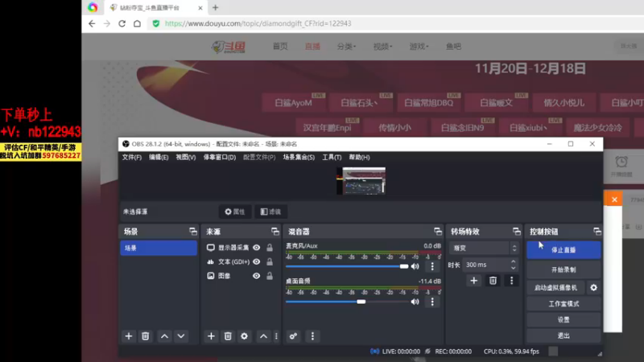Screen dimensions: 644x362
Task: Add a transition with plus icon
Action: [474, 281]
